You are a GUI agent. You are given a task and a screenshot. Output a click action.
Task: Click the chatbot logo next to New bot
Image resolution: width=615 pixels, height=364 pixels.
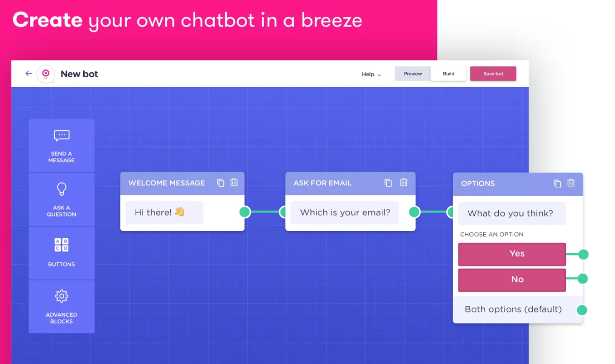(x=45, y=74)
